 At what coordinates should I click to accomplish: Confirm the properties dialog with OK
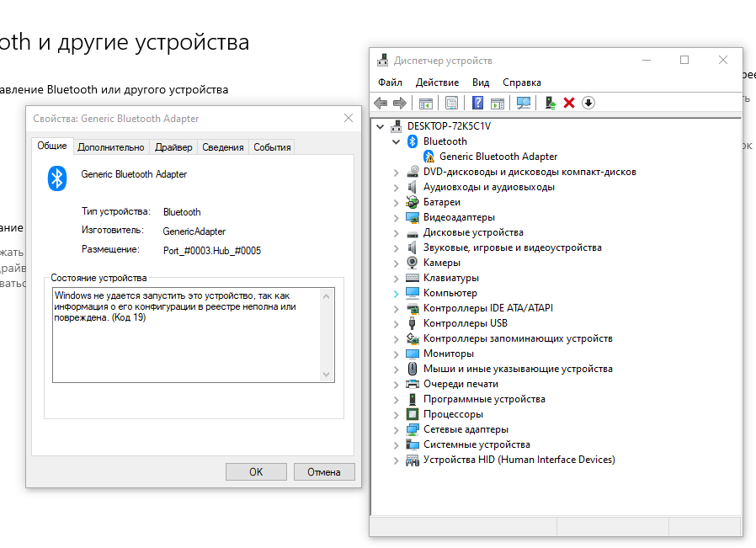click(x=256, y=472)
